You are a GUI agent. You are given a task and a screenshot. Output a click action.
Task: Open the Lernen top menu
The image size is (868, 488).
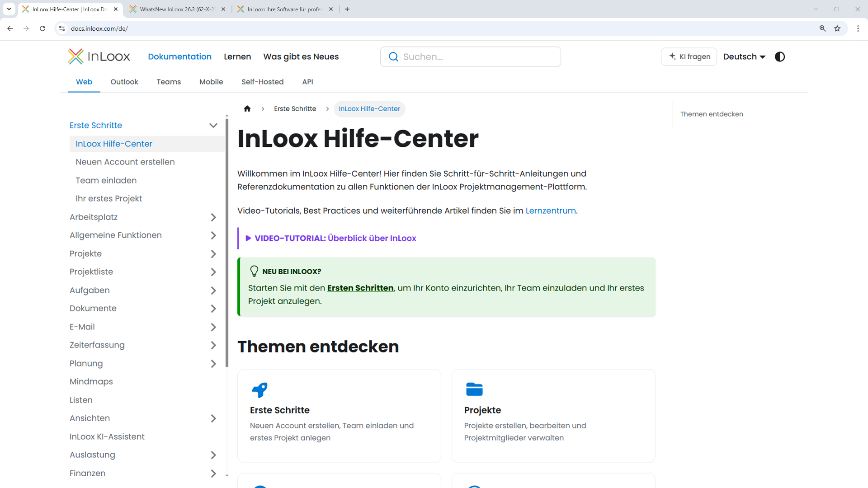coord(237,57)
